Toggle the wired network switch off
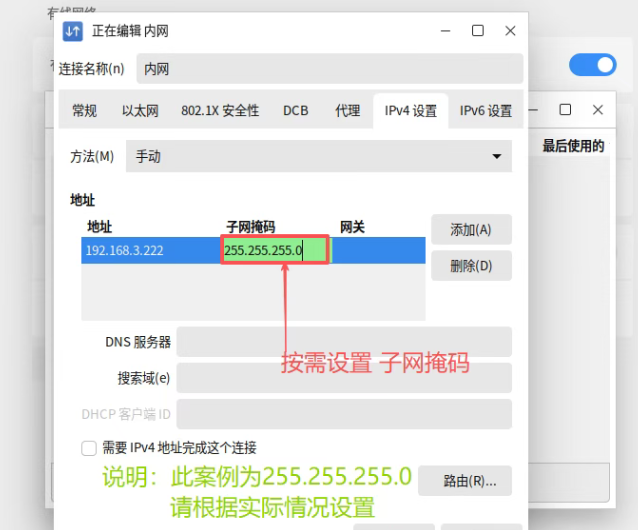The image size is (638, 530). [592, 65]
